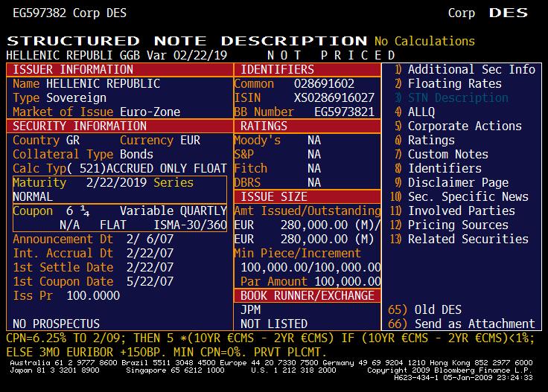Click the ISIN value XS0286916027
Viewport: 548px width, 392px height.
[x=334, y=97]
